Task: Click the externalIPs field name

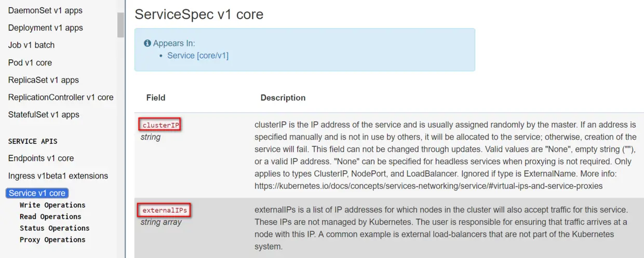Action: click(165, 210)
